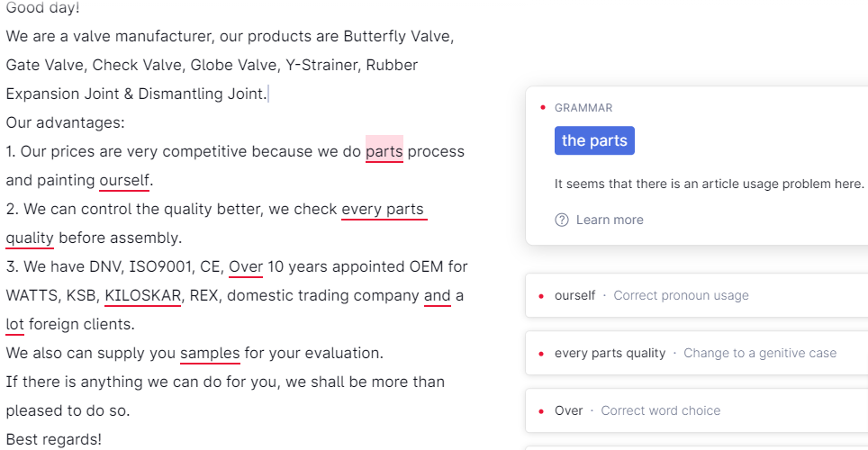This screenshot has height=450, width=868.
Task: Apply the blue "the parts" correction
Action: 594,140
